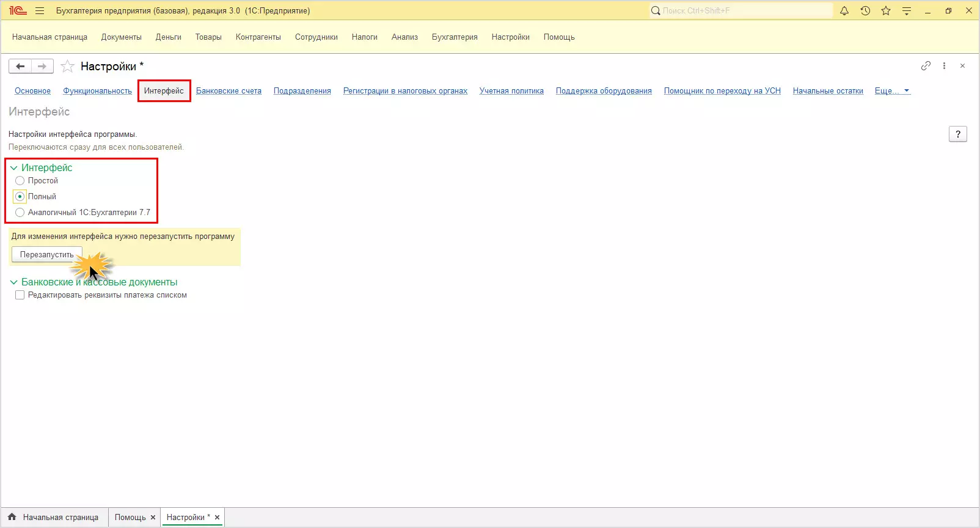This screenshot has height=528, width=980.
Task: Collapse the Банковские и кассовые документы section
Action: click(13, 282)
